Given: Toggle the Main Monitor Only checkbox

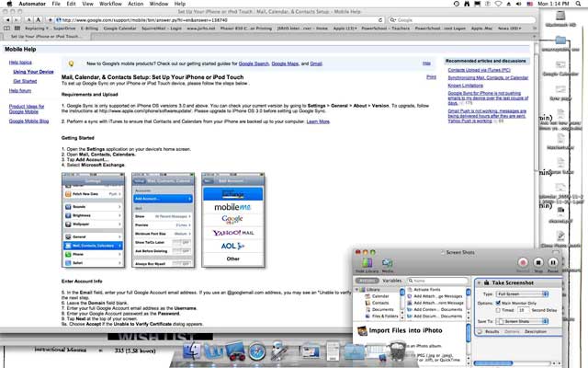Looking at the screenshot, I should 497,302.
